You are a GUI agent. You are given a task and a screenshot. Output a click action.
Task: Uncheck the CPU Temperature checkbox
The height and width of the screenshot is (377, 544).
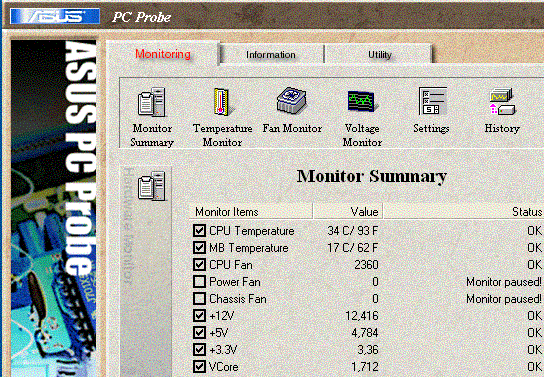[x=199, y=230]
